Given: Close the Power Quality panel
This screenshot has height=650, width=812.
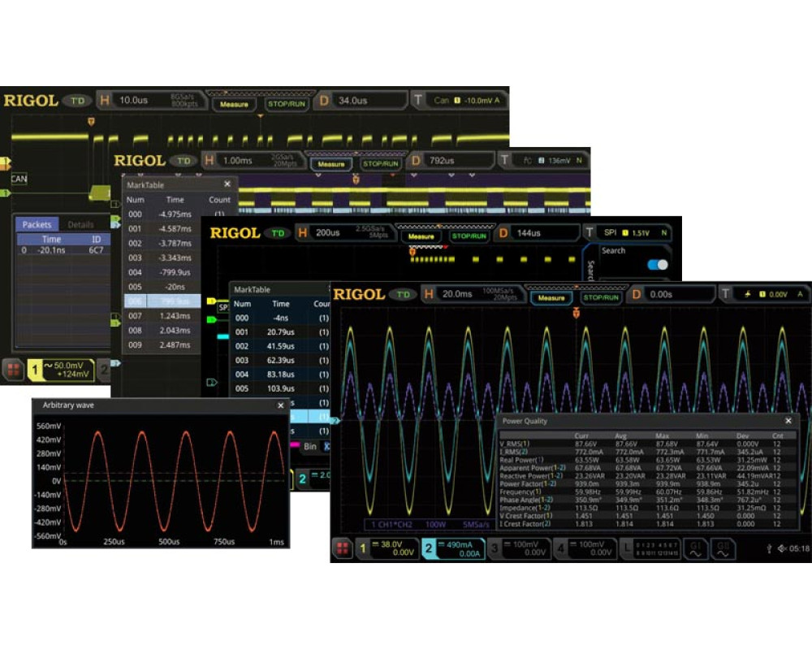Looking at the screenshot, I should click(788, 421).
